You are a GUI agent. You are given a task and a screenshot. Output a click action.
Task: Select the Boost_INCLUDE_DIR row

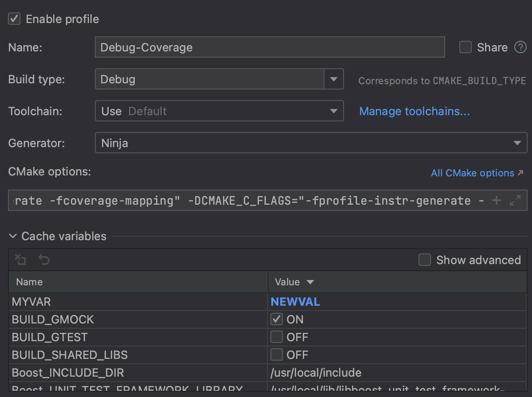click(68, 373)
